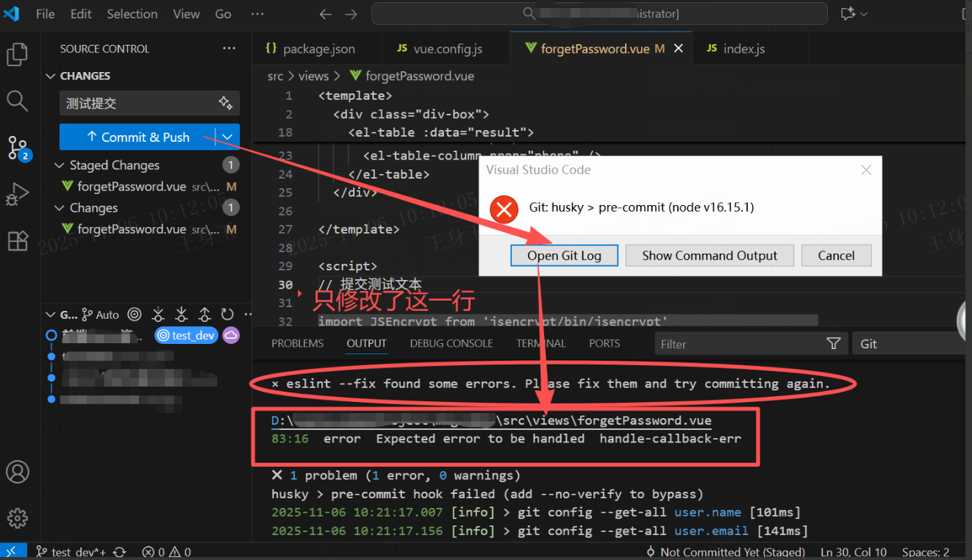Open the Selection menu
This screenshot has width=972, height=560.
[x=132, y=14]
